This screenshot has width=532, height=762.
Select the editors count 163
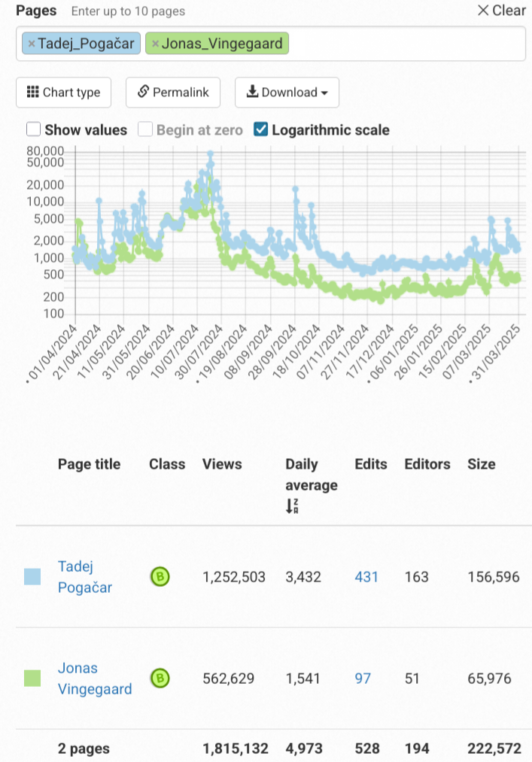(417, 577)
